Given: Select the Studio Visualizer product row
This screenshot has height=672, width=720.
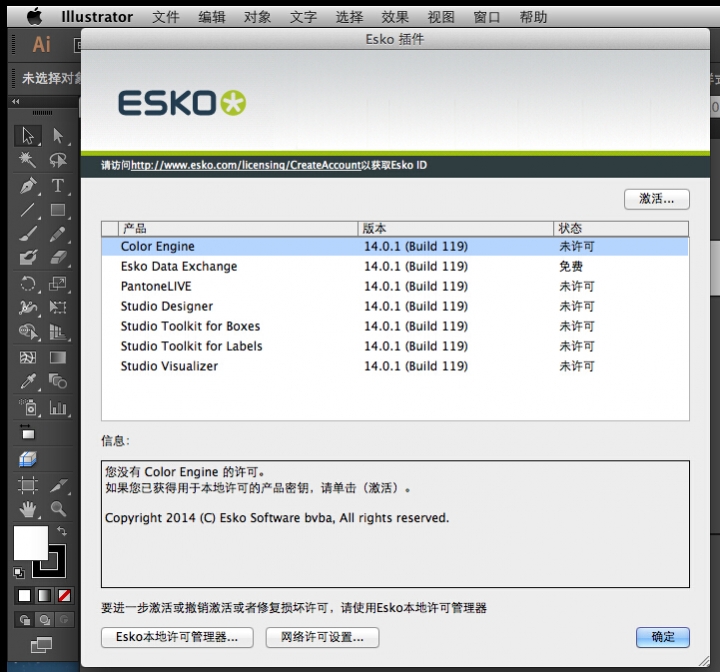Looking at the screenshot, I should (169, 366).
